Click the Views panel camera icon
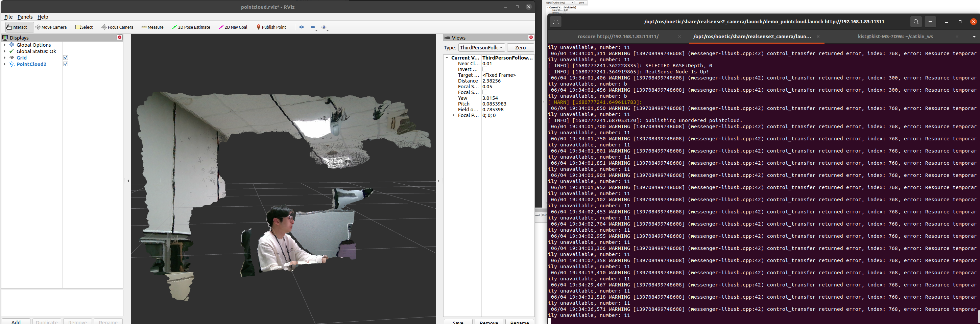This screenshot has height=324, width=980. click(x=447, y=38)
